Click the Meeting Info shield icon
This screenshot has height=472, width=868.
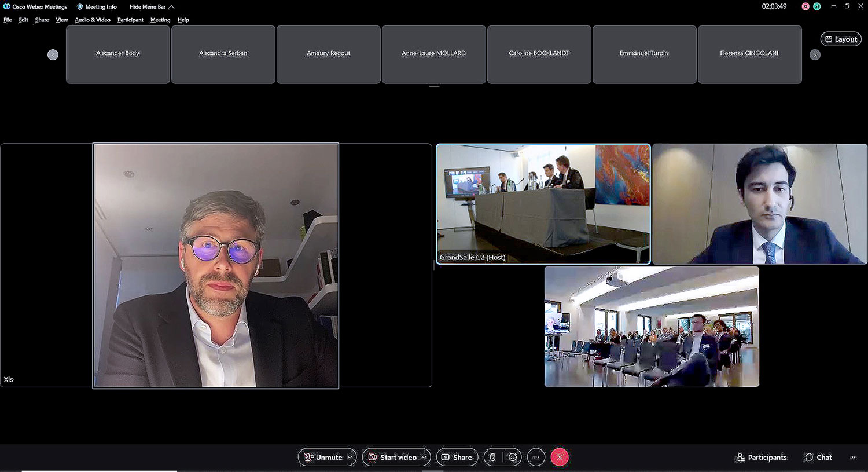click(80, 7)
